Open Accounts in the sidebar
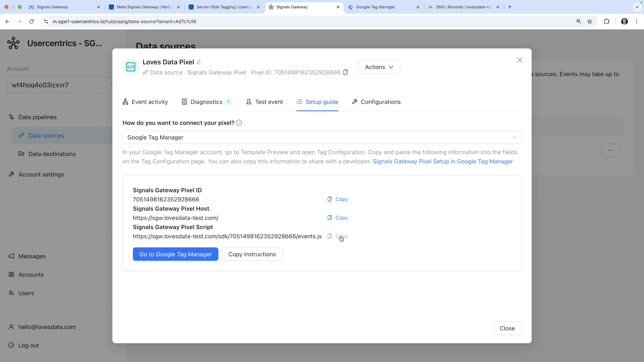 [26, 275]
